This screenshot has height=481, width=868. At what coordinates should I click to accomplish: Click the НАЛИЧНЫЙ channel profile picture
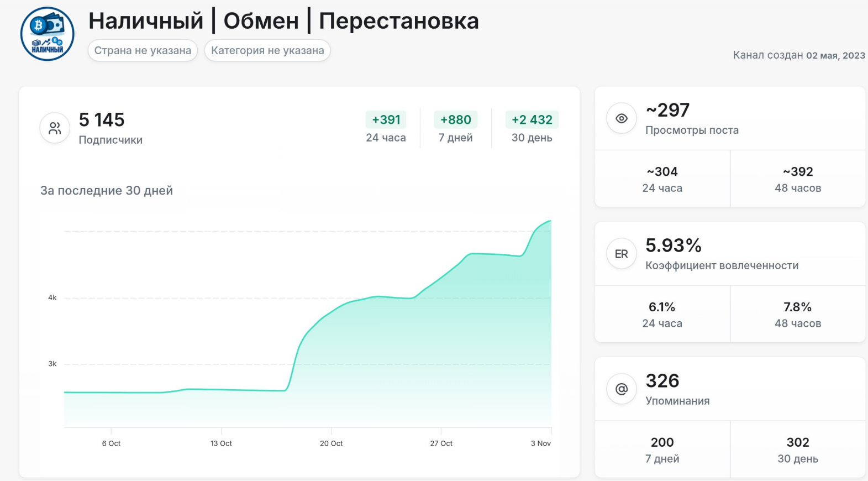(x=46, y=33)
